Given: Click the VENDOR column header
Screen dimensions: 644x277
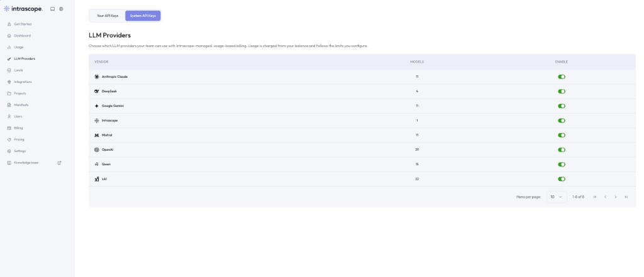Looking at the screenshot, I should pyautogui.click(x=101, y=62).
